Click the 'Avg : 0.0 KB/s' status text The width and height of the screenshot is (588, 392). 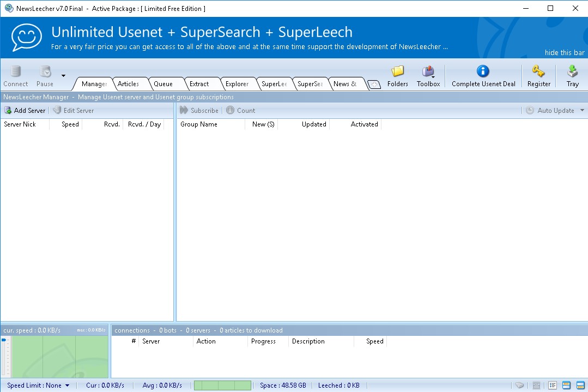pos(162,385)
